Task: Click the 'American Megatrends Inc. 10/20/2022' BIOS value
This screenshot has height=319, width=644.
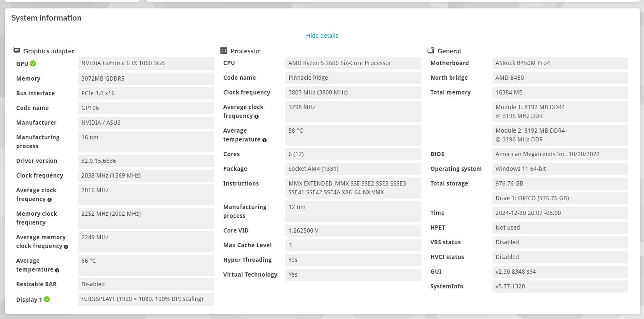Action: click(560, 154)
